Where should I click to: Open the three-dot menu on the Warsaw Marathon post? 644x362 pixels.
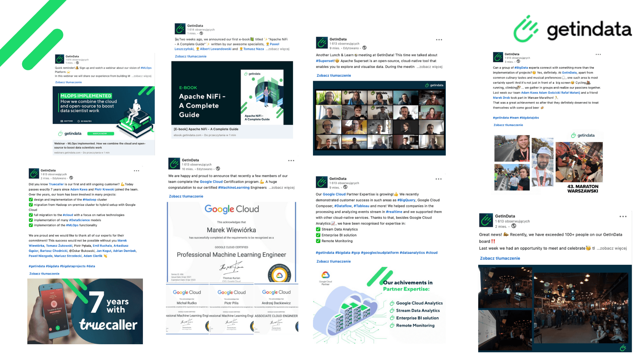click(x=598, y=54)
